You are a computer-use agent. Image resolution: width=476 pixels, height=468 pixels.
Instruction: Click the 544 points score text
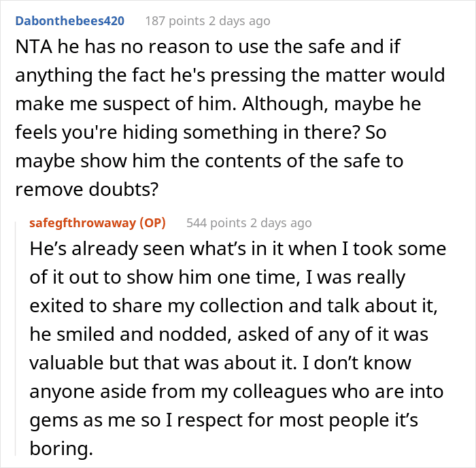216,223
